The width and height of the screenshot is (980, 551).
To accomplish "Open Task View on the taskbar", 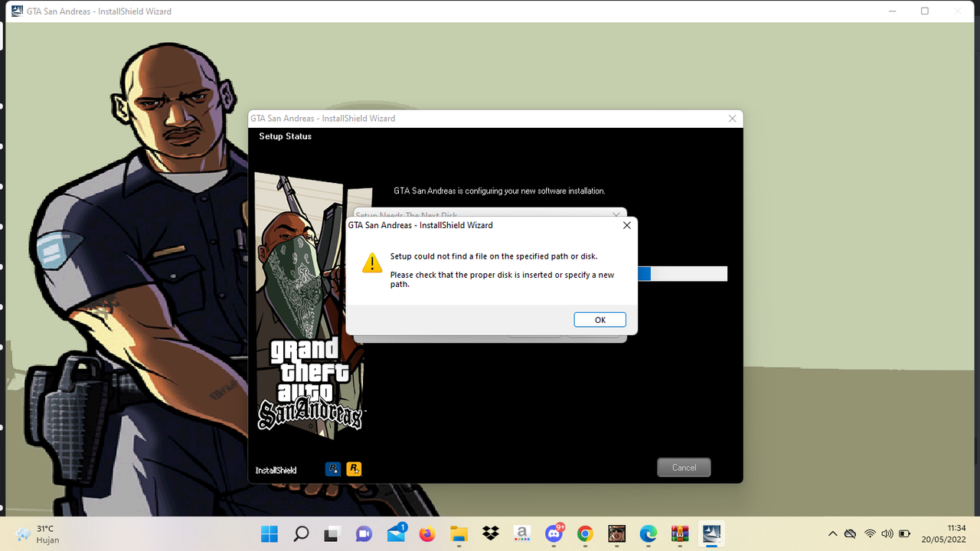I will (x=332, y=533).
